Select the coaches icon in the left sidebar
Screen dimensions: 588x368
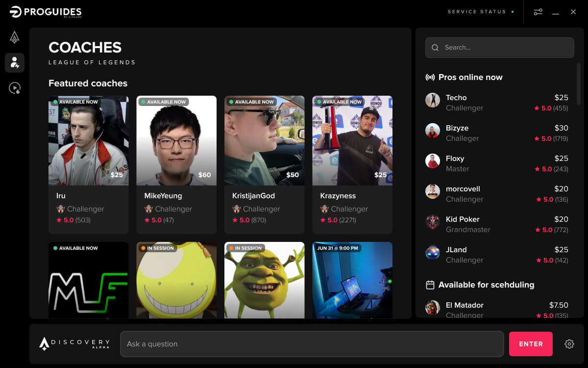point(15,63)
